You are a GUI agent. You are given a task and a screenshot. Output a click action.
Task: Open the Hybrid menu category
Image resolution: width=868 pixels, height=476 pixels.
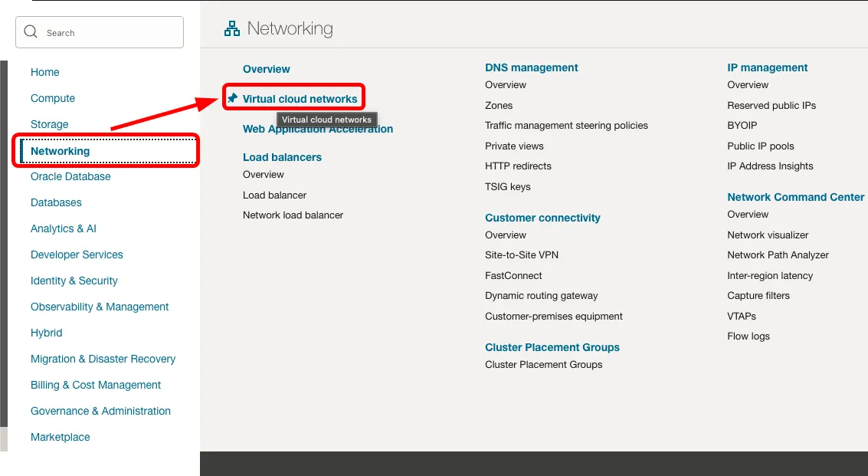47,333
